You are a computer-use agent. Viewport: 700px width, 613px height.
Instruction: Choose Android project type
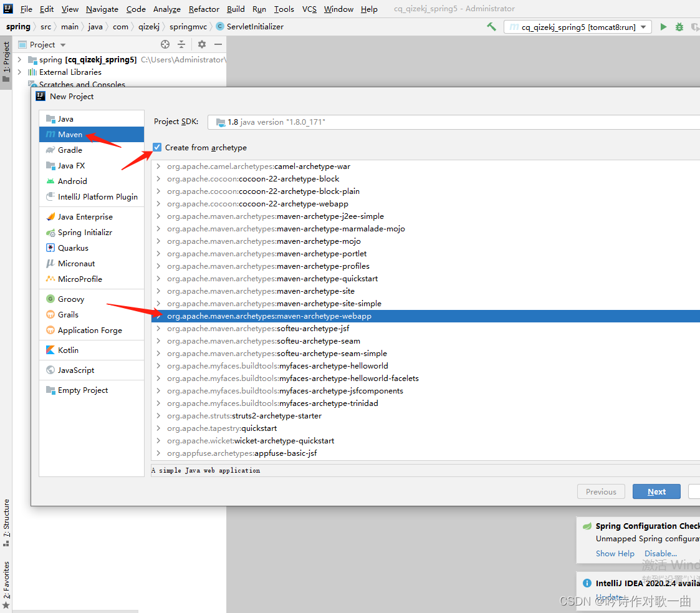pos(92,181)
